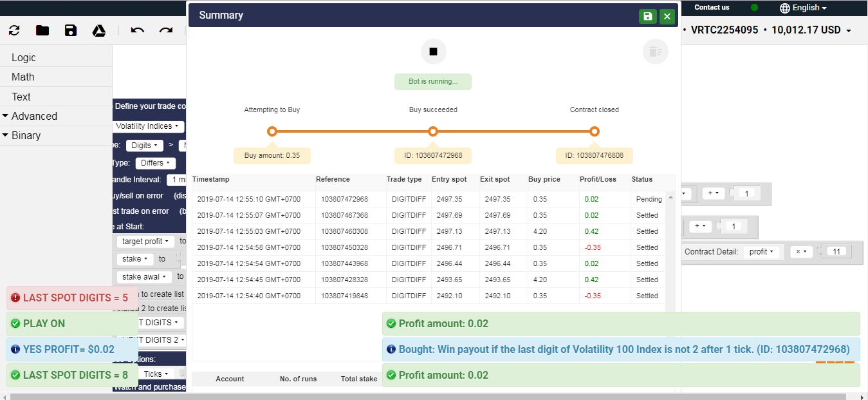Click the horizontal scrollbar at bottom
Viewport: 868px width, 400px height.
(x=434, y=395)
